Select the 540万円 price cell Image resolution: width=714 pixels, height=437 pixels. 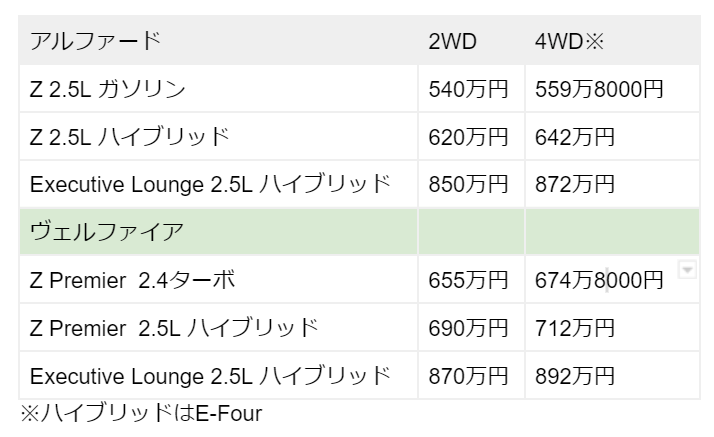click(x=469, y=90)
